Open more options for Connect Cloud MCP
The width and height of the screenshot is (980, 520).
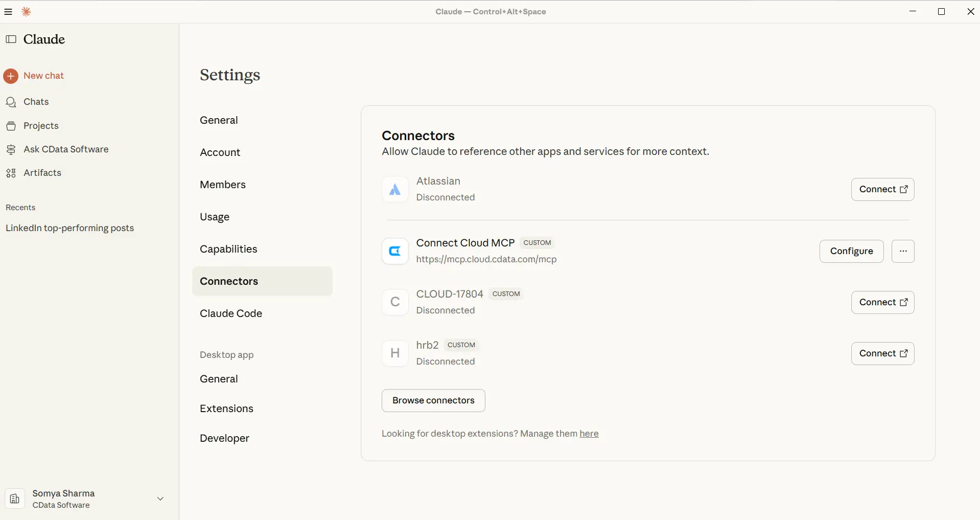903,251
